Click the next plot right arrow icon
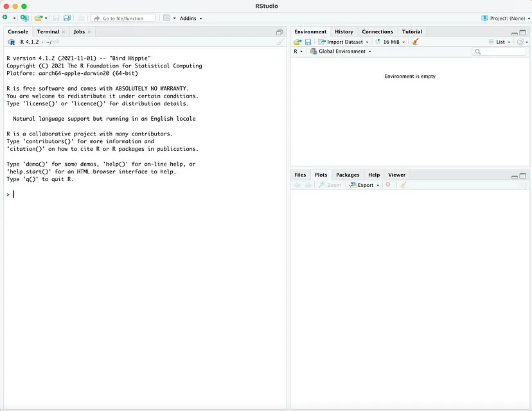 click(308, 185)
